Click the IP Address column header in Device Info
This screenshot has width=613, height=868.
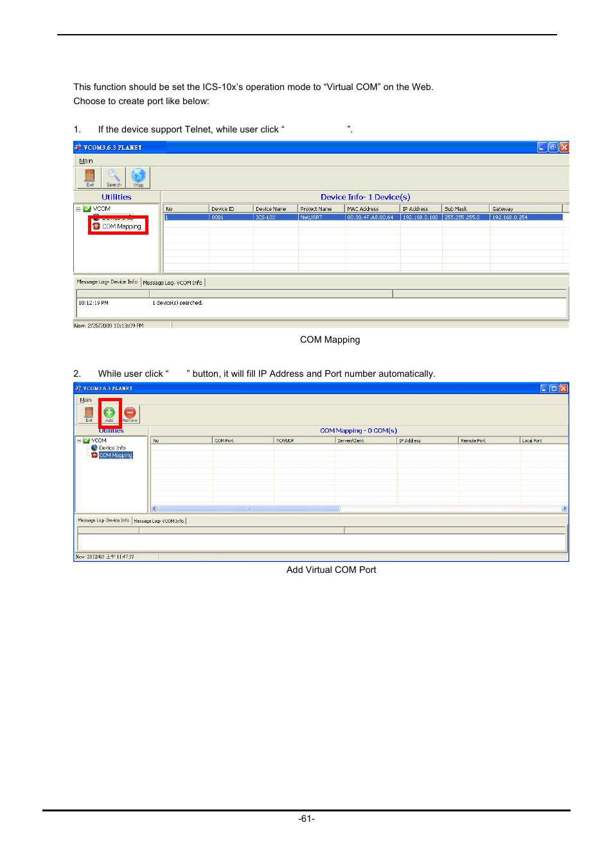click(421, 209)
